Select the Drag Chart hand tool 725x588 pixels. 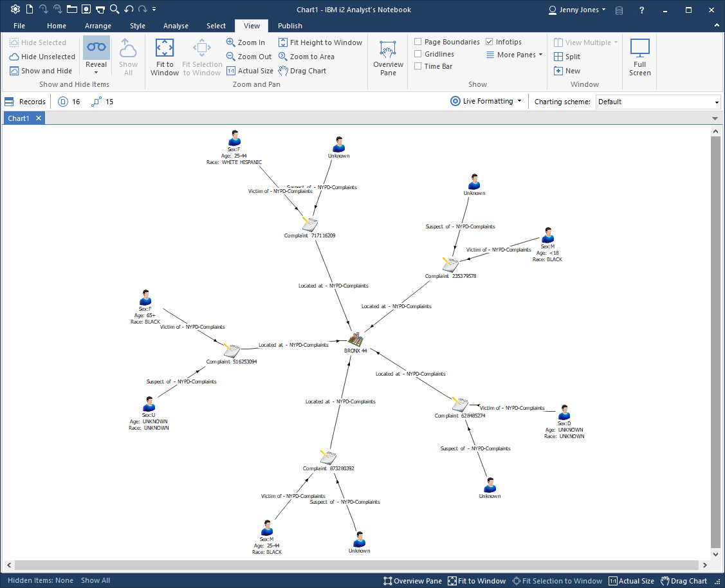point(302,71)
